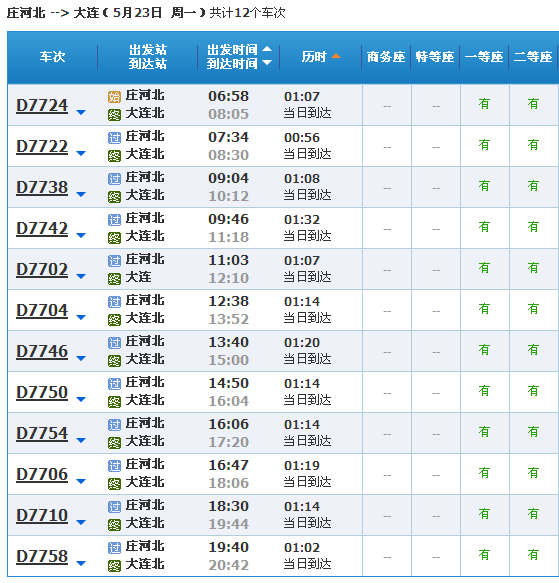The height and width of the screenshot is (583, 559).
Task: Click the pass-through station icon in the D7704 row
Action: 114,302
